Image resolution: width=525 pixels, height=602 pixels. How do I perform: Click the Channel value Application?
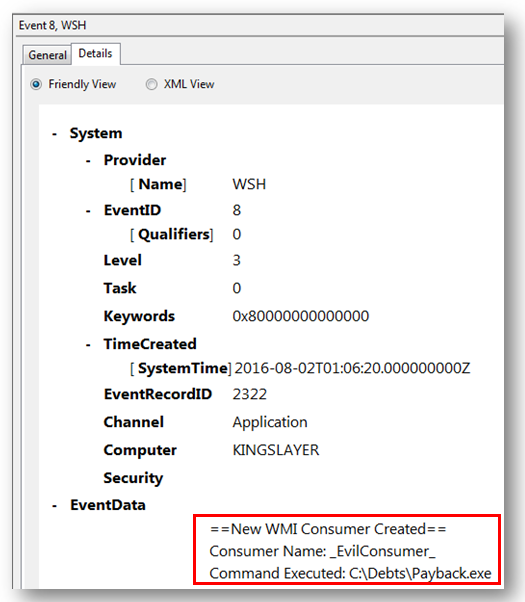[x=270, y=422]
